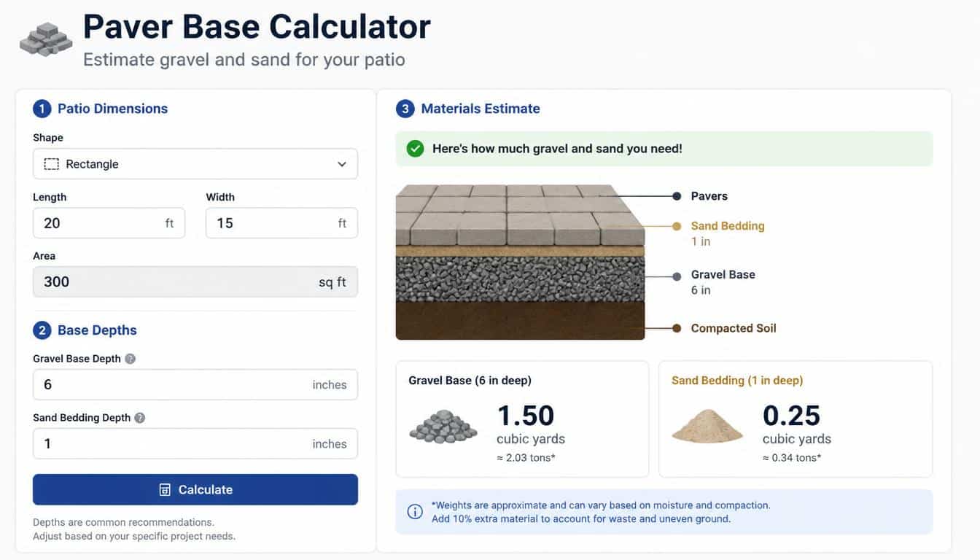Screen dimensions: 980x560
Task: Click the sand pile icon
Action: pyautogui.click(x=707, y=427)
